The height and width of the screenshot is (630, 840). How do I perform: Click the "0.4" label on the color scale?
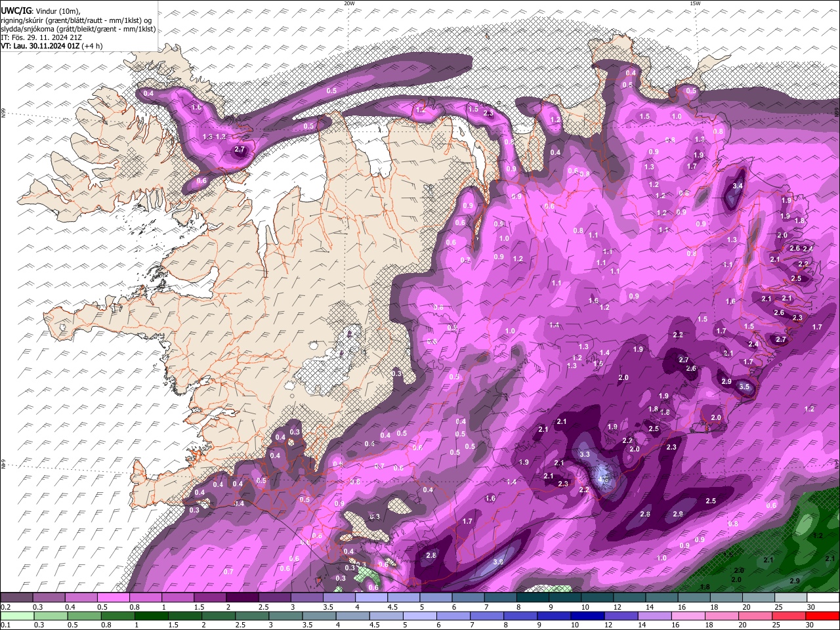(69, 607)
